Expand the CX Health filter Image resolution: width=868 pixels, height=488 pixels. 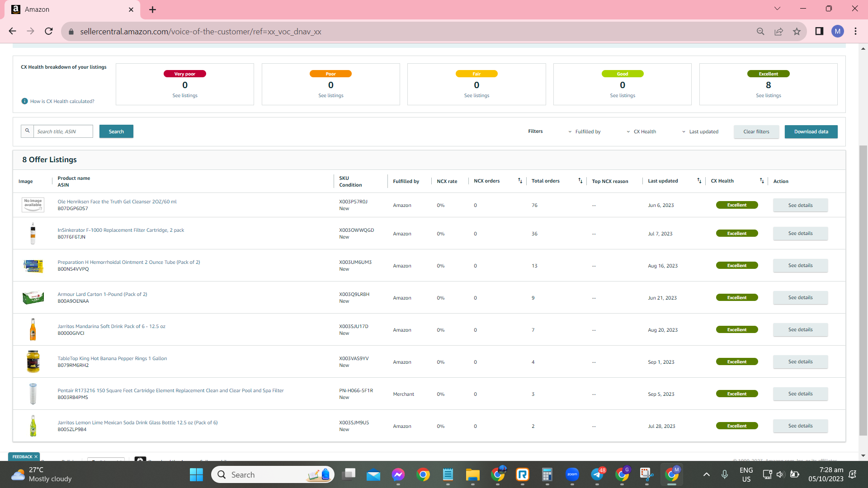click(641, 131)
